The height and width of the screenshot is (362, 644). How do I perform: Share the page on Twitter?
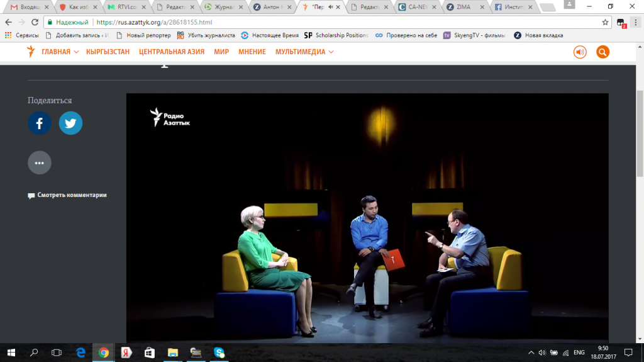[70, 123]
